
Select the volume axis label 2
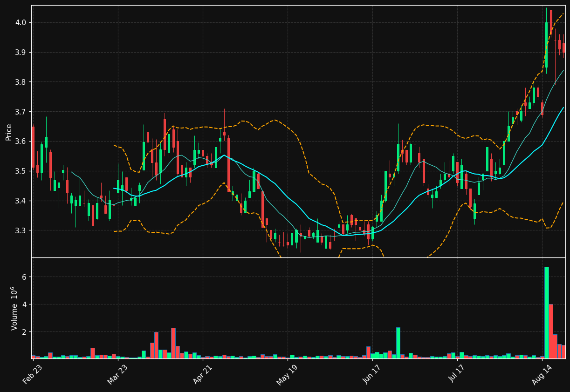25,332
